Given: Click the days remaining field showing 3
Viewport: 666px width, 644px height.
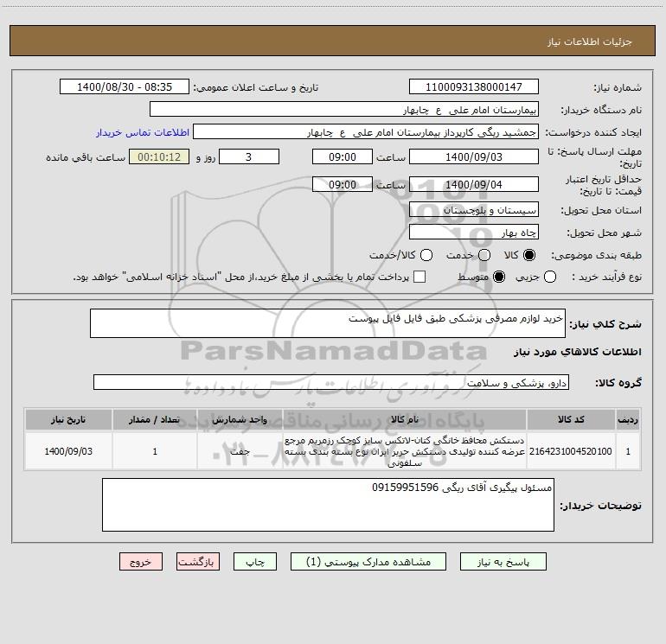Looking at the screenshot, I should coord(249,156).
